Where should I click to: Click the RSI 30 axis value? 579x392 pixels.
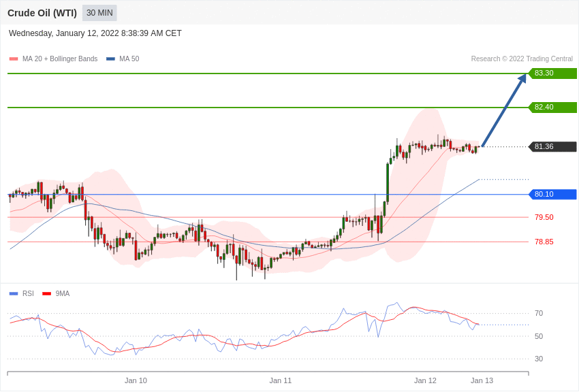[x=539, y=359]
